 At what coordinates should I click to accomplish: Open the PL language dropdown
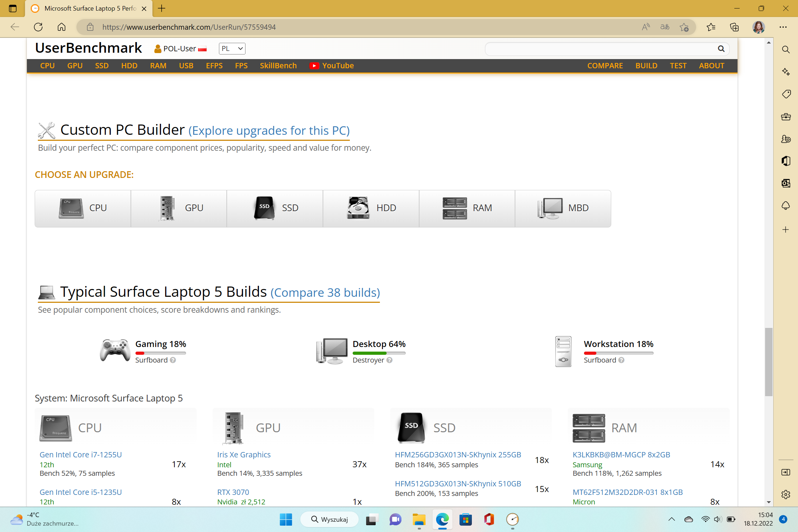tap(232, 49)
